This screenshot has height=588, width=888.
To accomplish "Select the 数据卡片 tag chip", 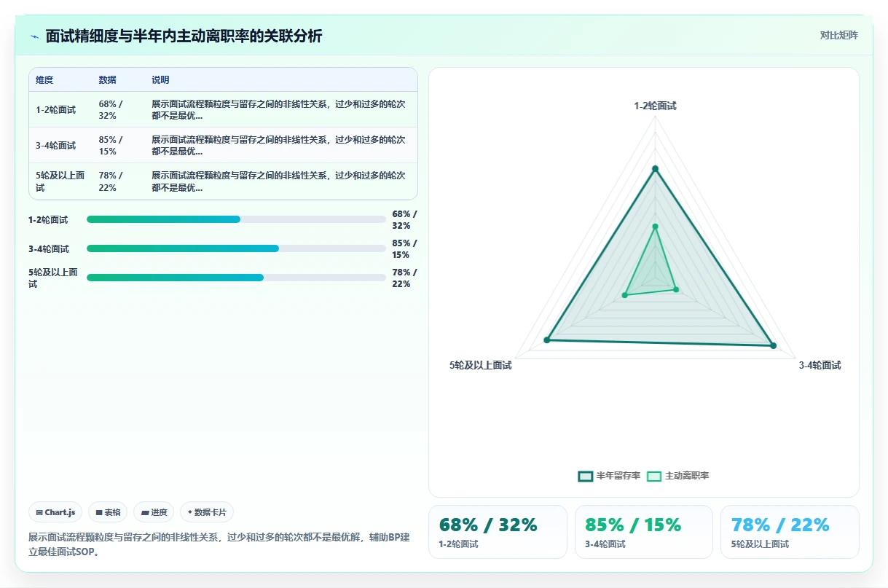I will 207,512.
